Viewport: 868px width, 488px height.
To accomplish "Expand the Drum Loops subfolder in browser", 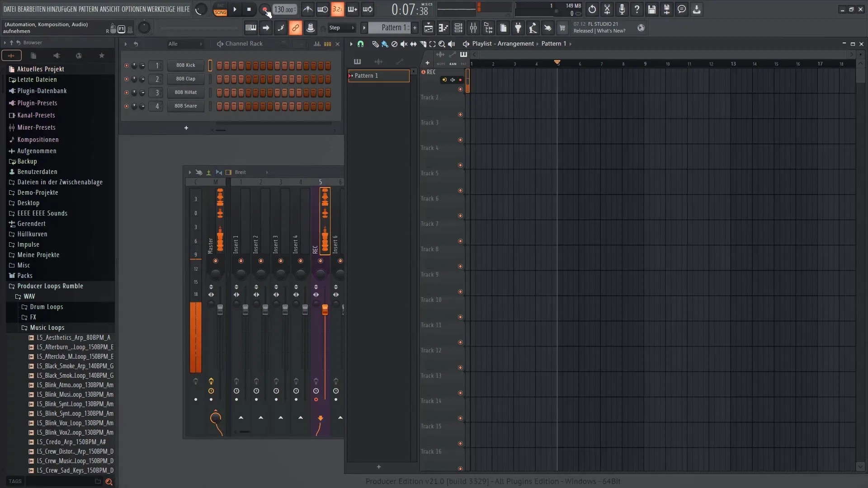I will [x=47, y=306].
